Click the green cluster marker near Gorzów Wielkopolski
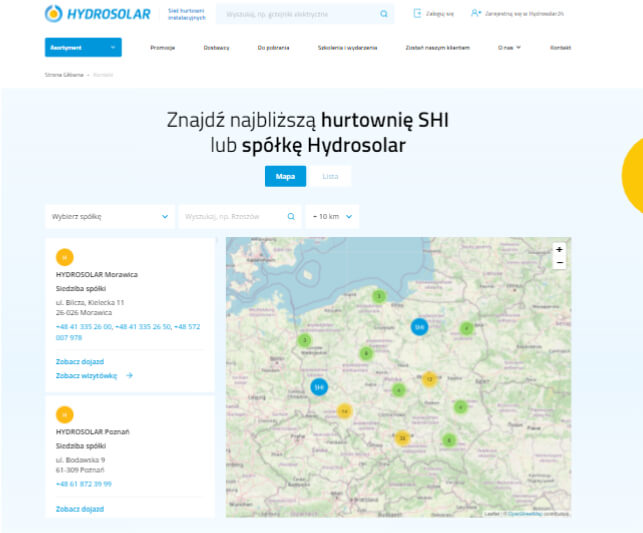Screen dimensions: 643x533 click(304, 340)
